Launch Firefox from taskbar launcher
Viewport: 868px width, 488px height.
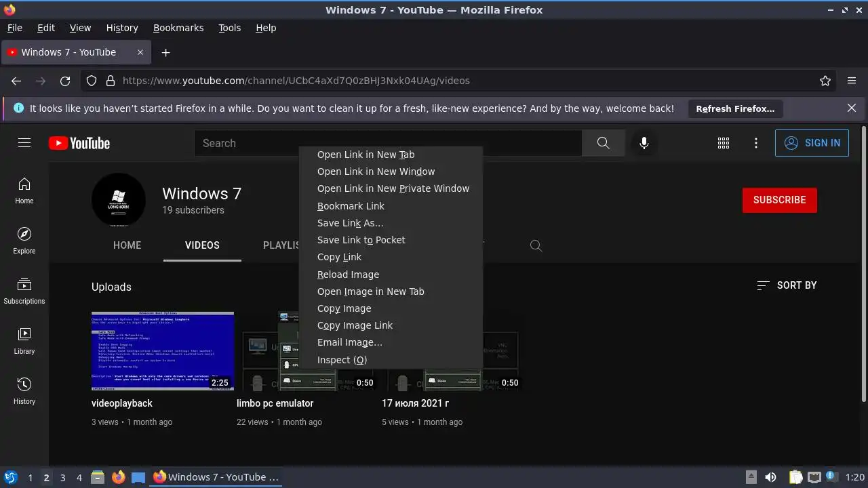click(119, 477)
